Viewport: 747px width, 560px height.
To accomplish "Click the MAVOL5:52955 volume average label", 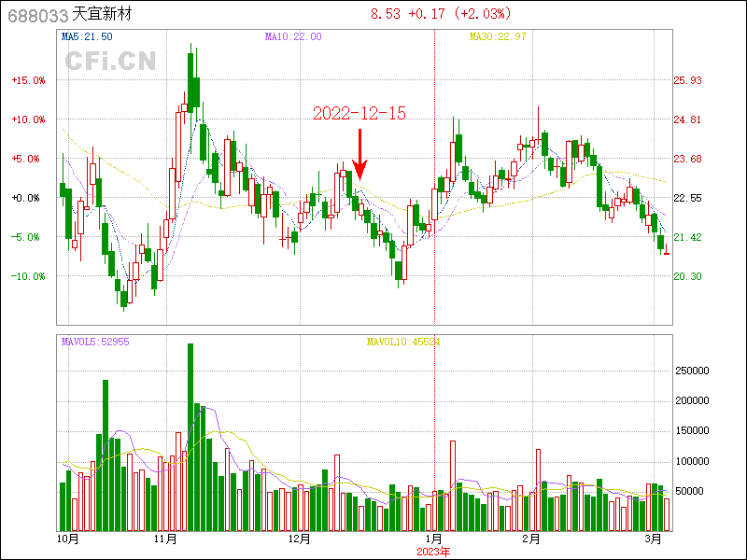I will point(95,342).
